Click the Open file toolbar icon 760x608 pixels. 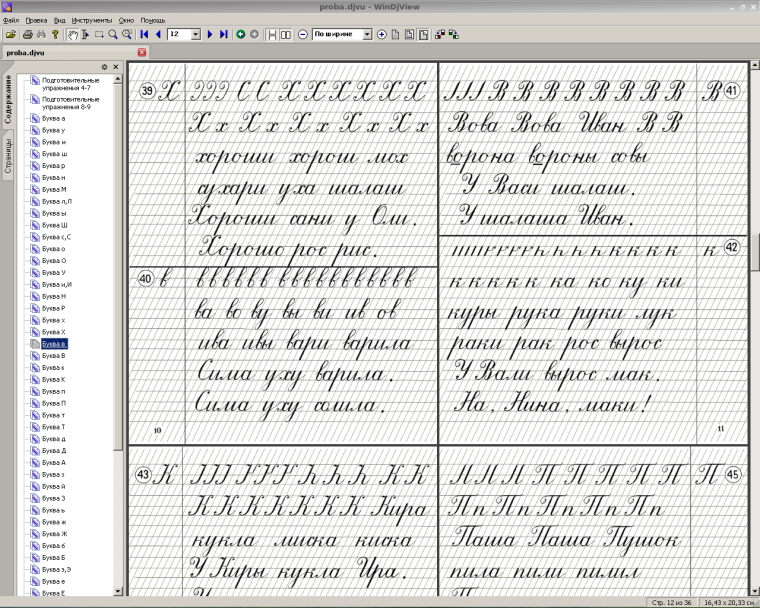[x=11, y=34]
